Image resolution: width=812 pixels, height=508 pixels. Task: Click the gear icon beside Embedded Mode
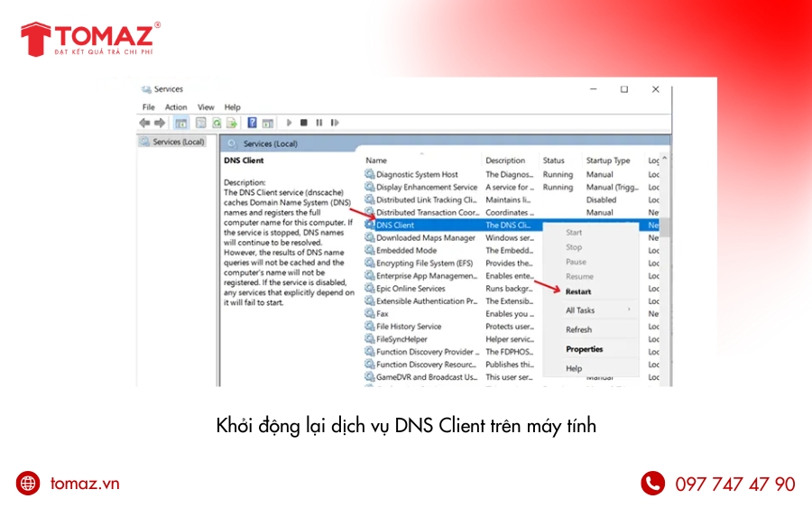(369, 250)
